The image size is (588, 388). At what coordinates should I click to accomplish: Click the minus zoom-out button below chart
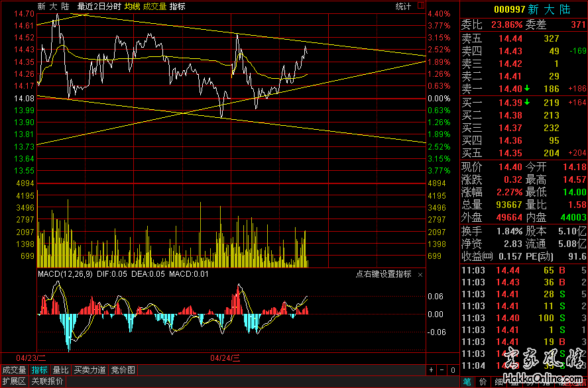[x=441, y=370]
